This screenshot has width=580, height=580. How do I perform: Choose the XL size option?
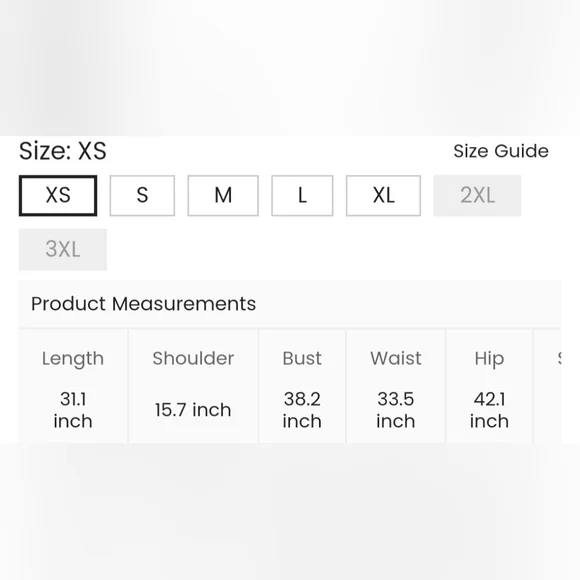point(383,195)
